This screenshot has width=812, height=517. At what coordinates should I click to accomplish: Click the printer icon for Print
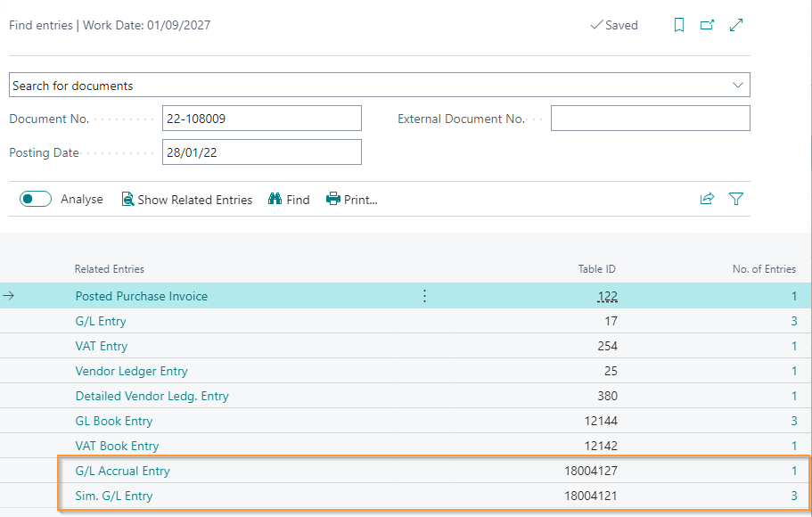(333, 199)
